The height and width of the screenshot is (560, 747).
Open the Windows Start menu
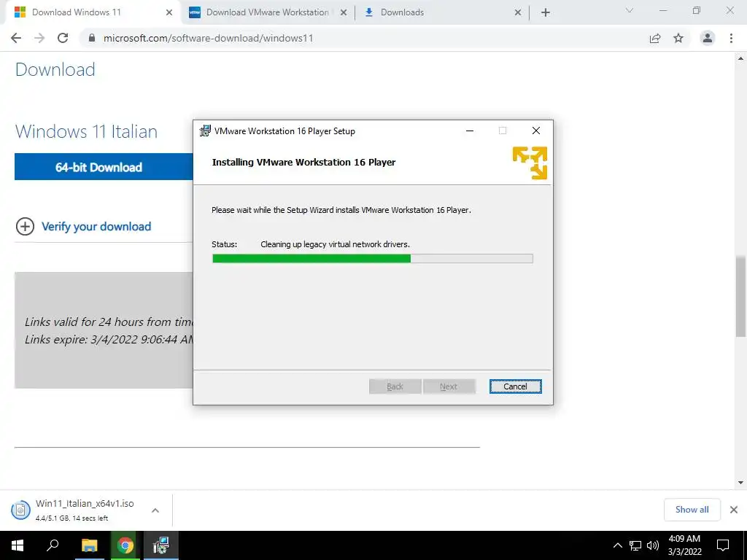(18, 545)
